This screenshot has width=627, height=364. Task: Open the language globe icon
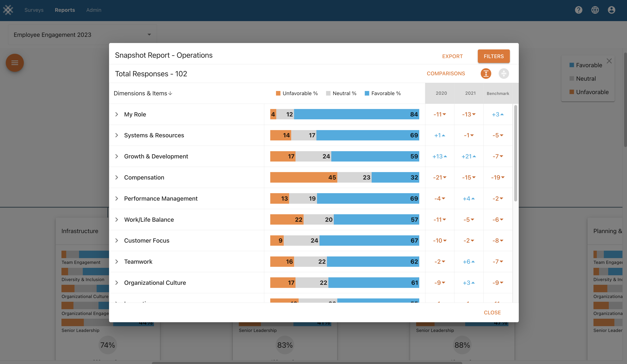(x=595, y=10)
